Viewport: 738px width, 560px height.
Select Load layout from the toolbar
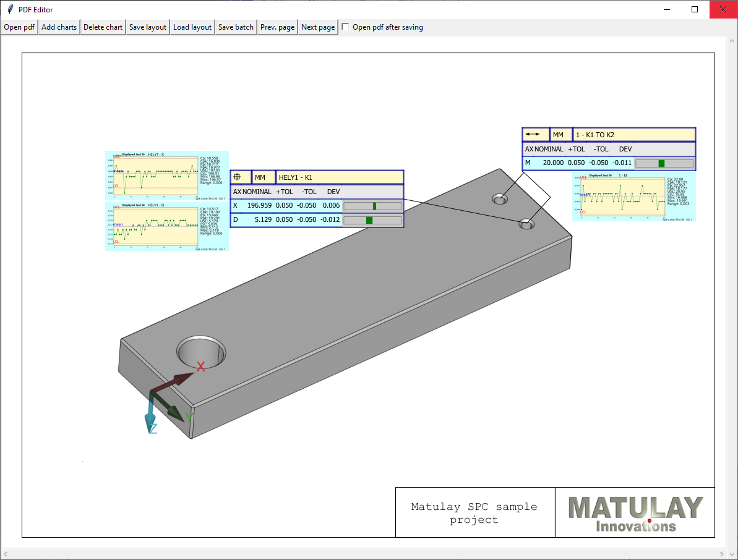pos(192,27)
